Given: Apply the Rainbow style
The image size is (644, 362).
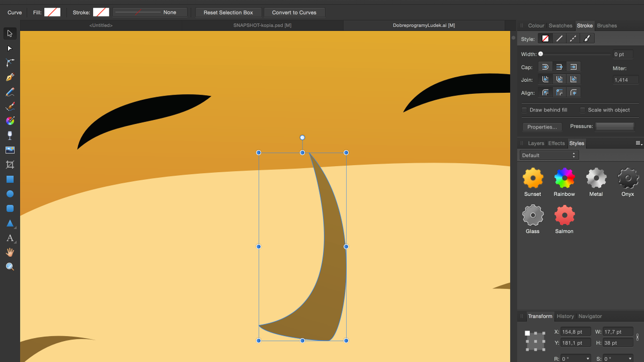Looking at the screenshot, I should 565,178.
